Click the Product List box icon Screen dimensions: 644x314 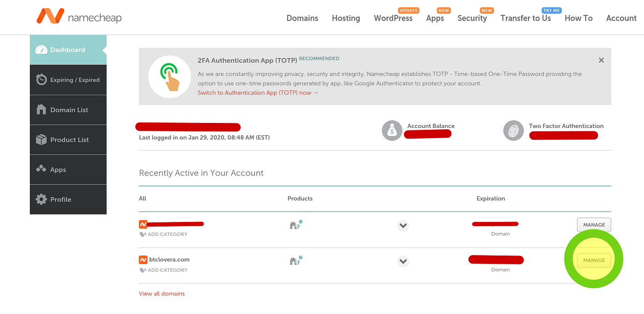(x=41, y=139)
